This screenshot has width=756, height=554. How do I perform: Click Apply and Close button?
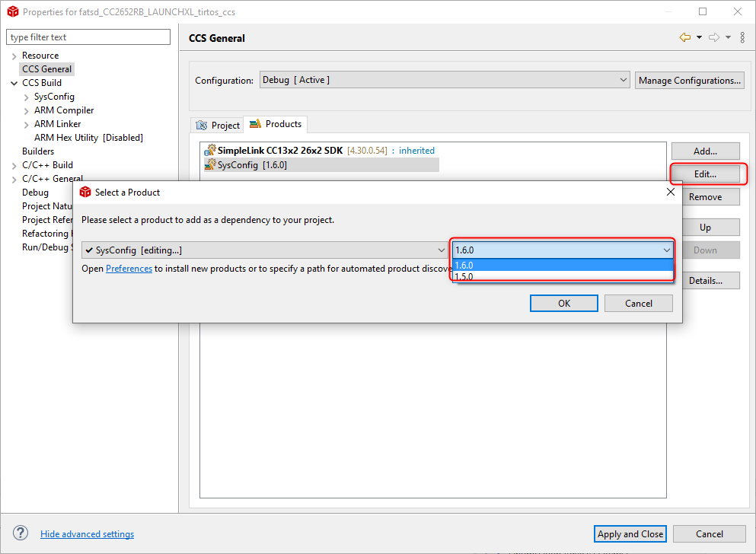(630, 533)
